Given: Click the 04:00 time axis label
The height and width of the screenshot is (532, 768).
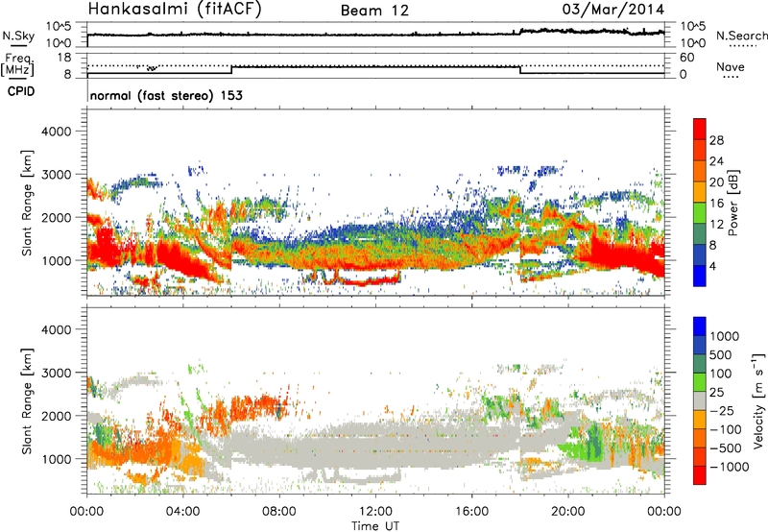Looking at the screenshot, I should [x=183, y=512].
